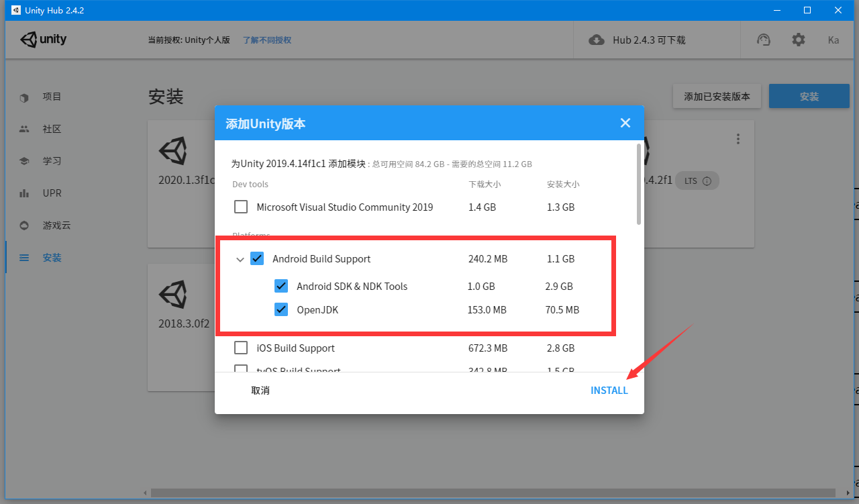Click the LTS info badge
The width and height of the screenshot is (859, 504).
[x=697, y=181]
